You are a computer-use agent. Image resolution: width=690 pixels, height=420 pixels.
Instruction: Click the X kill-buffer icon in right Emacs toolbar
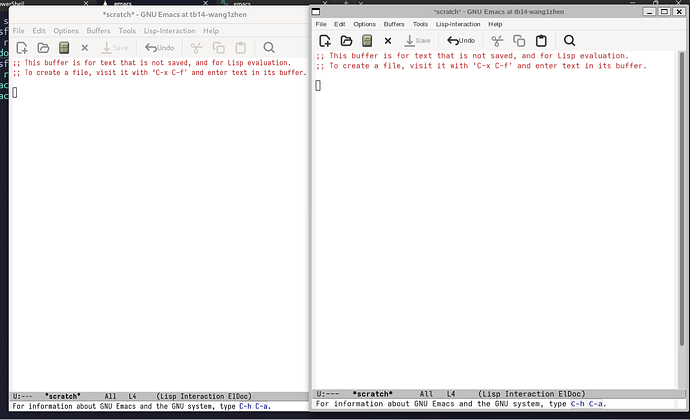388,41
